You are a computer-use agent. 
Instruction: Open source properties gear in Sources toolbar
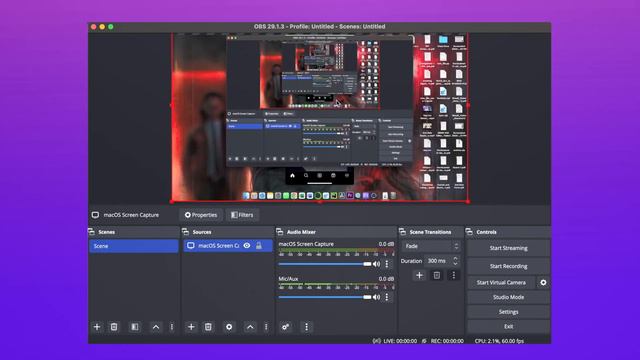(229, 327)
